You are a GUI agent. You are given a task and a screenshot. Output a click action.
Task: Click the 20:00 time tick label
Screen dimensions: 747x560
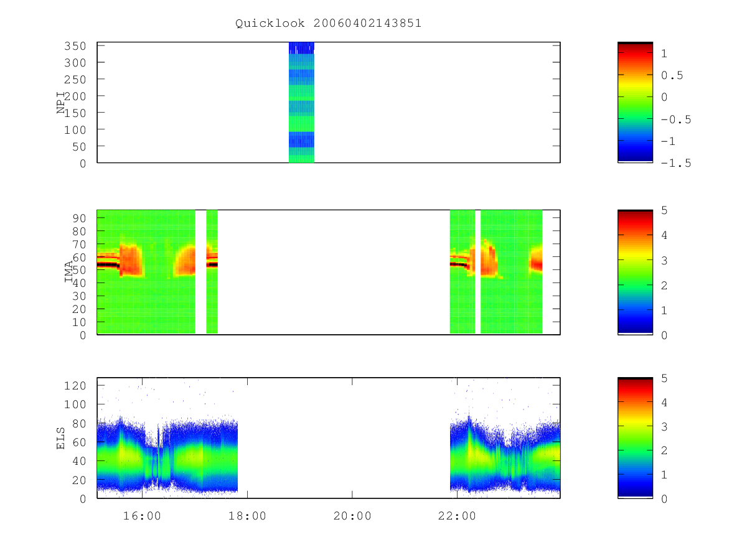pyautogui.click(x=352, y=516)
